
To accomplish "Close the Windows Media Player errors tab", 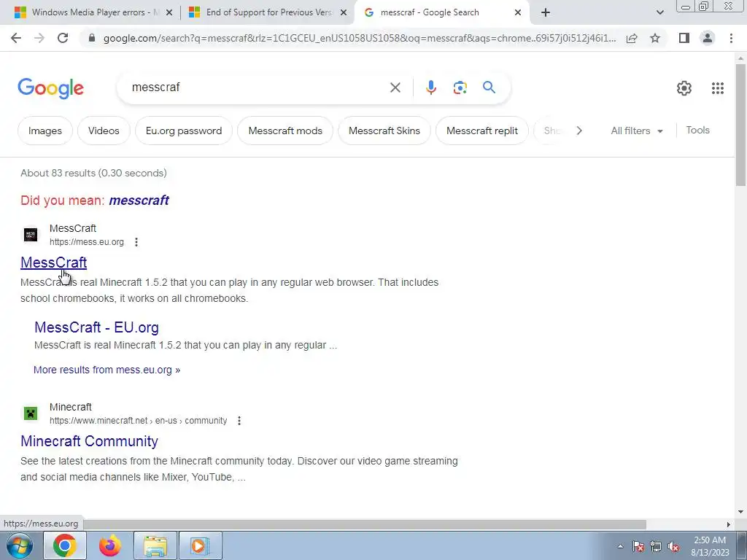I will point(169,13).
